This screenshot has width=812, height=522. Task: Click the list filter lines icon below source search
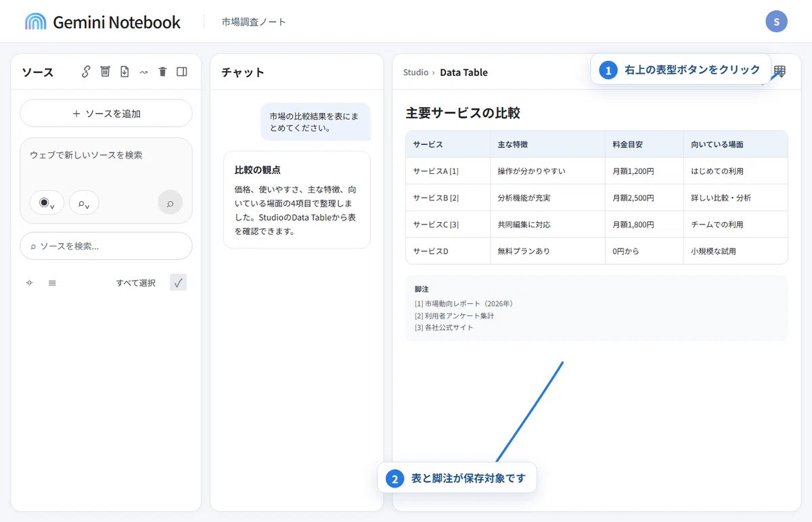(52, 283)
